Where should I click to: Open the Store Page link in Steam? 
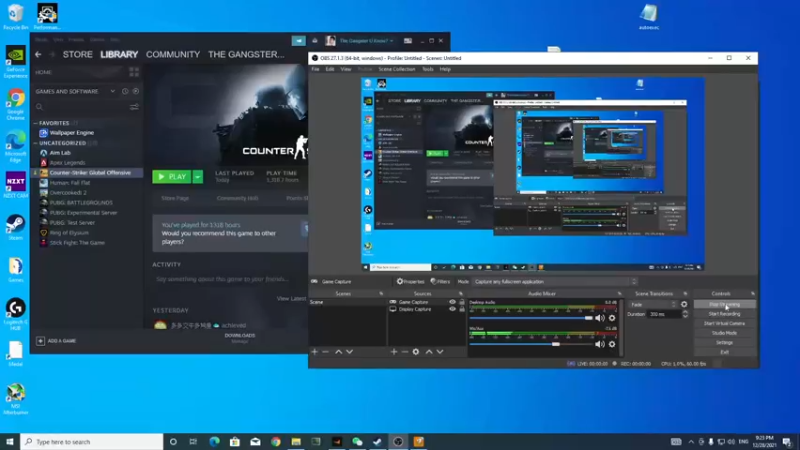(x=175, y=198)
